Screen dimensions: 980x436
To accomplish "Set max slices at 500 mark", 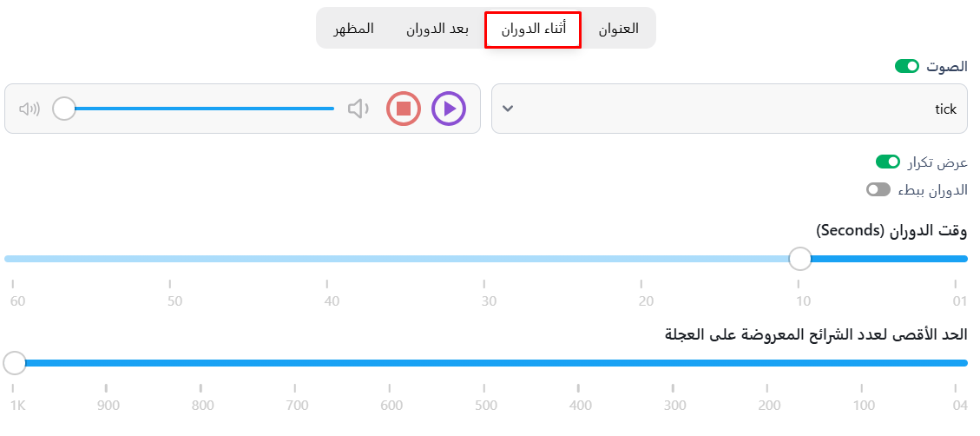I will click(484, 363).
